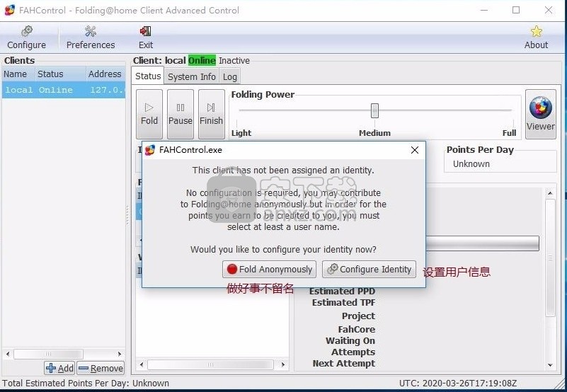Open the About star icon
The width and height of the screenshot is (567, 392).
[537, 31]
